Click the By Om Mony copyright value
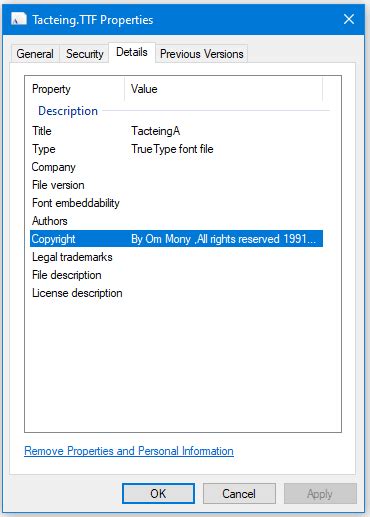370x517 pixels. [223, 239]
